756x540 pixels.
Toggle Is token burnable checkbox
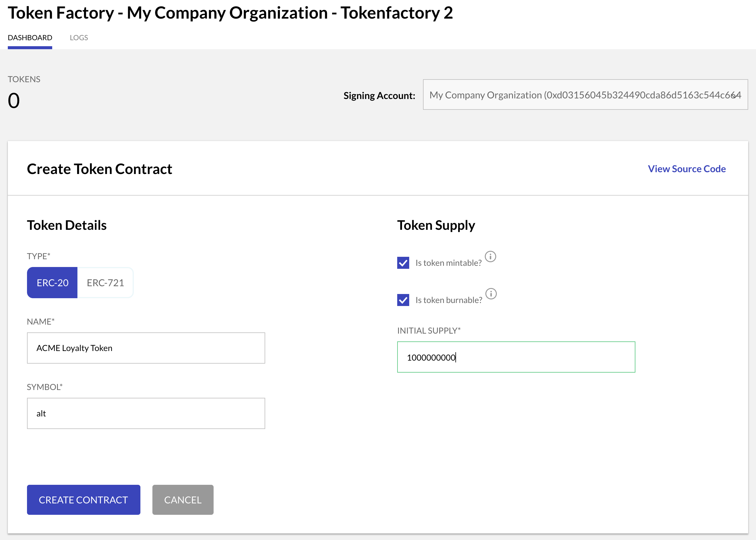point(403,299)
